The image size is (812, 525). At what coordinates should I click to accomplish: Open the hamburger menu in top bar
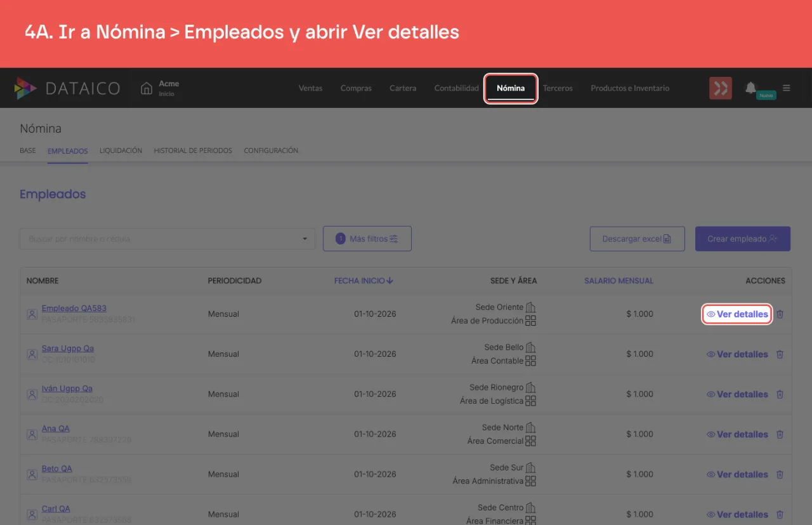[787, 88]
